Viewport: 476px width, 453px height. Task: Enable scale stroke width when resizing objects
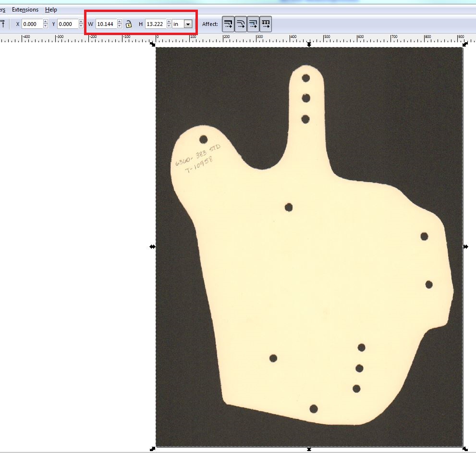[x=228, y=24]
